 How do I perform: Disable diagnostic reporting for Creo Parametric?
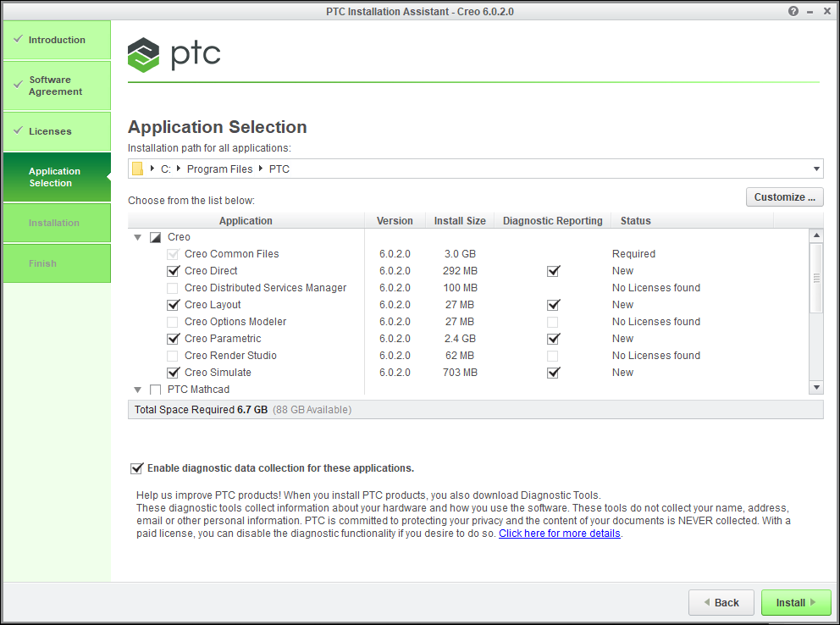553,339
